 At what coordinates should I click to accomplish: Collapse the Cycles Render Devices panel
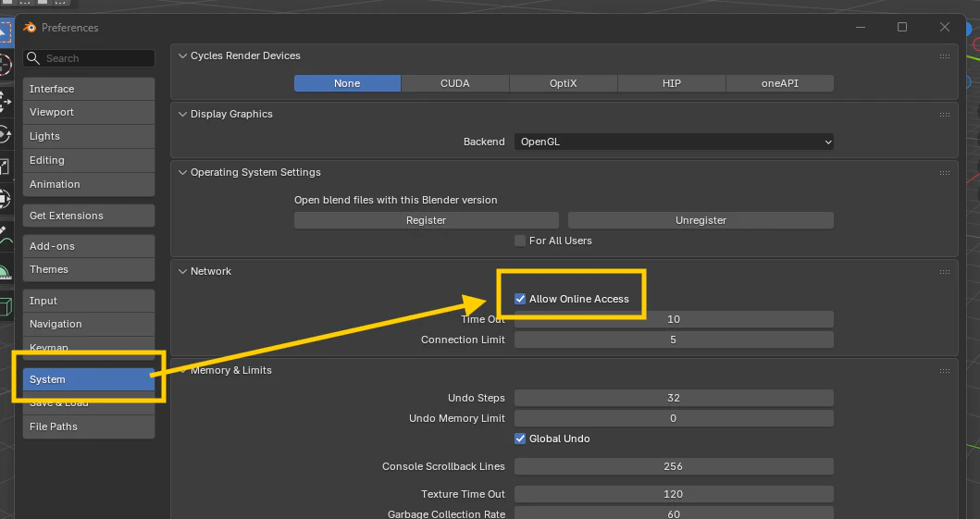coord(182,56)
